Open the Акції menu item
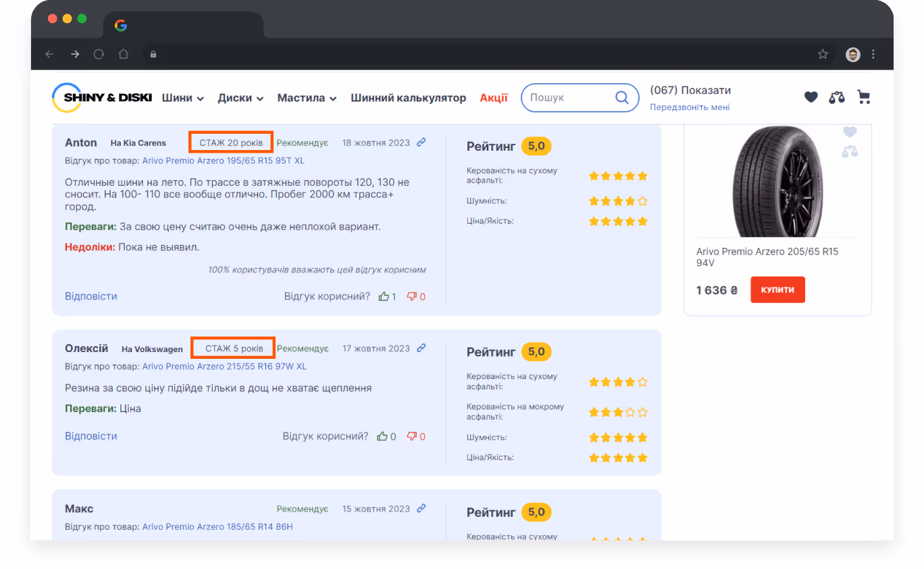 494,98
